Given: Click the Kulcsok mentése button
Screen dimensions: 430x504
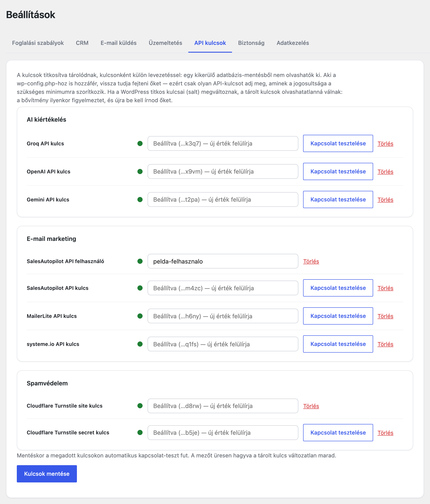Looking at the screenshot, I should 47,474.
